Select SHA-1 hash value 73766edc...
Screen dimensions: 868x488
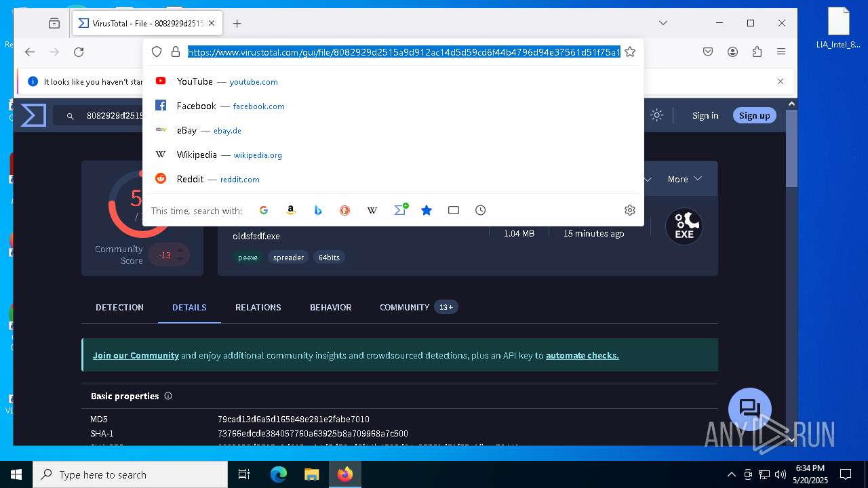313,433
